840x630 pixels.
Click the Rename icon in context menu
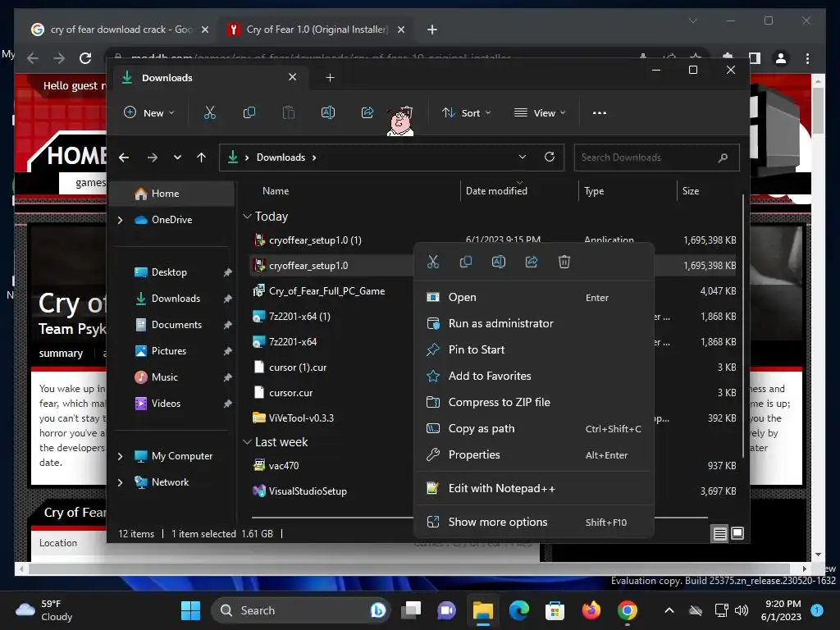point(499,262)
